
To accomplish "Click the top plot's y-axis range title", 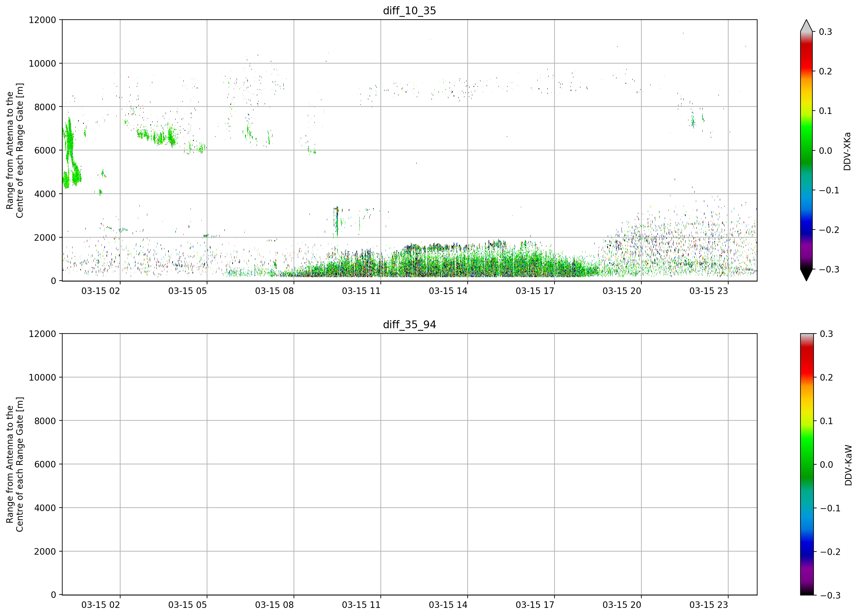I will click(x=15, y=150).
